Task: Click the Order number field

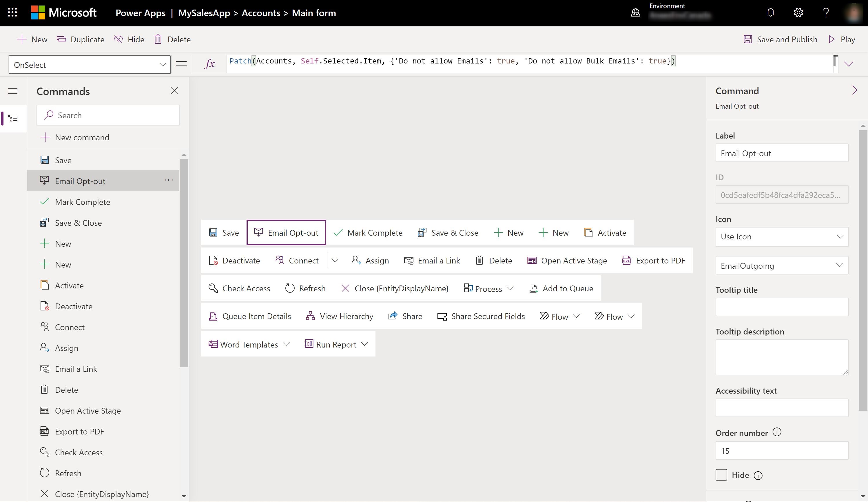Action: 782,450
